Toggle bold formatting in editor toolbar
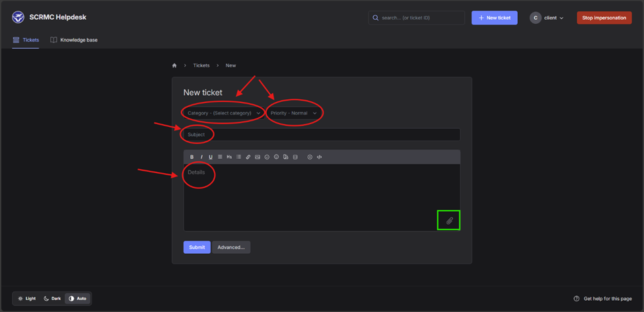The width and height of the screenshot is (644, 312). click(x=192, y=157)
